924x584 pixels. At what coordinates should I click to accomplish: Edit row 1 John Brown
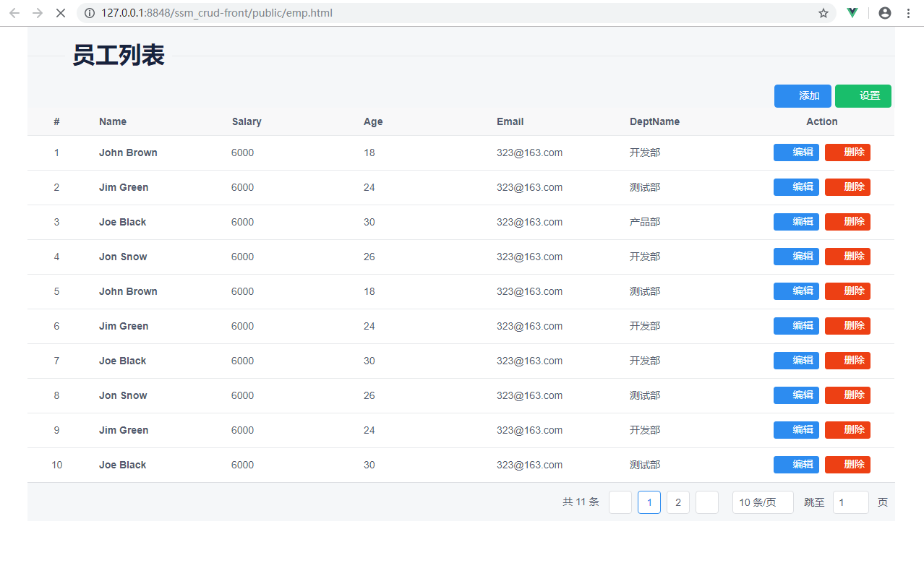point(796,153)
